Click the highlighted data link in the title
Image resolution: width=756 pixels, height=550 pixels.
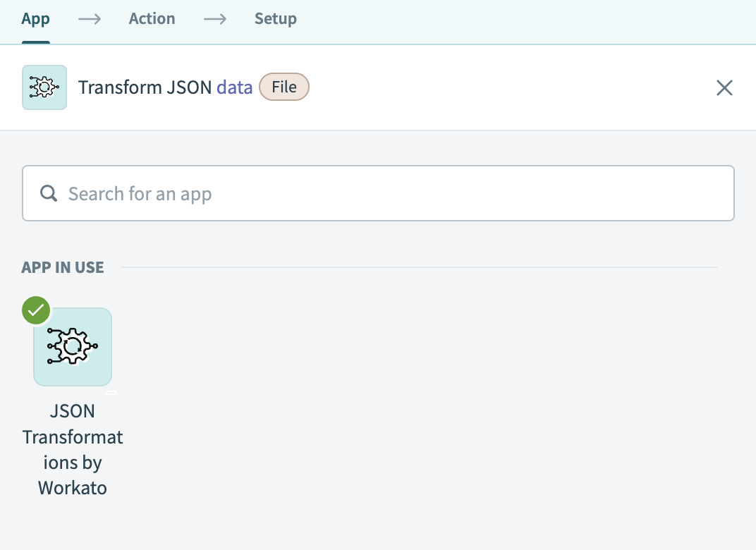[235, 87]
